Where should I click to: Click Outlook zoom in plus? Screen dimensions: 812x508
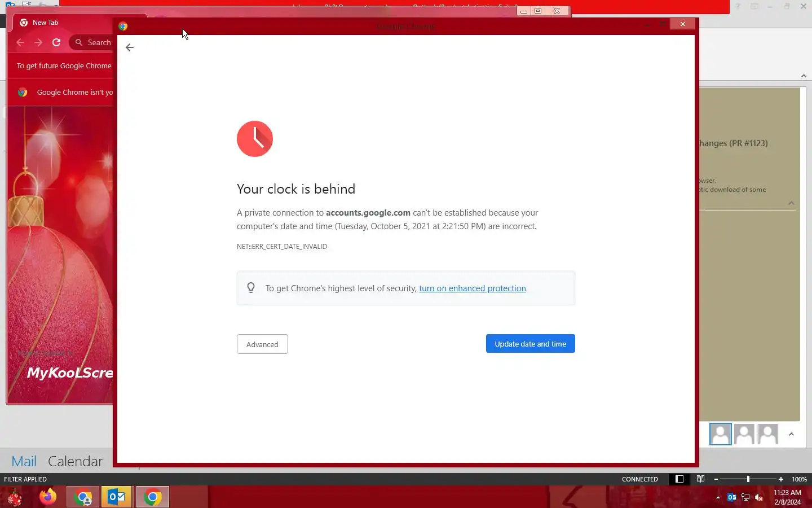pos(781,479)
